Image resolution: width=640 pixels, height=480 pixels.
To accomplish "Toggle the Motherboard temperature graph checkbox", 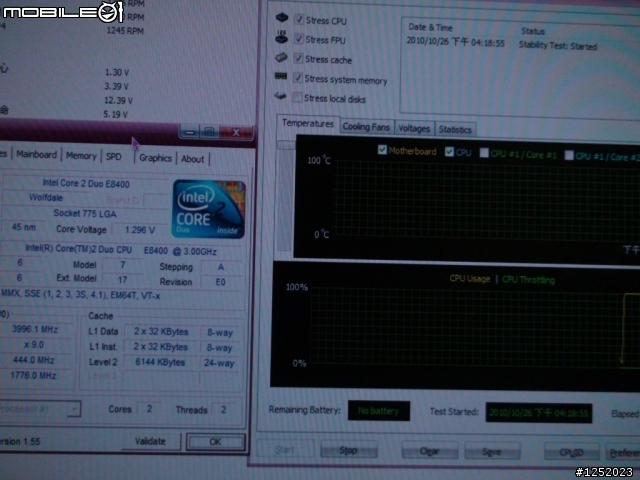I will tap(382, 150).
